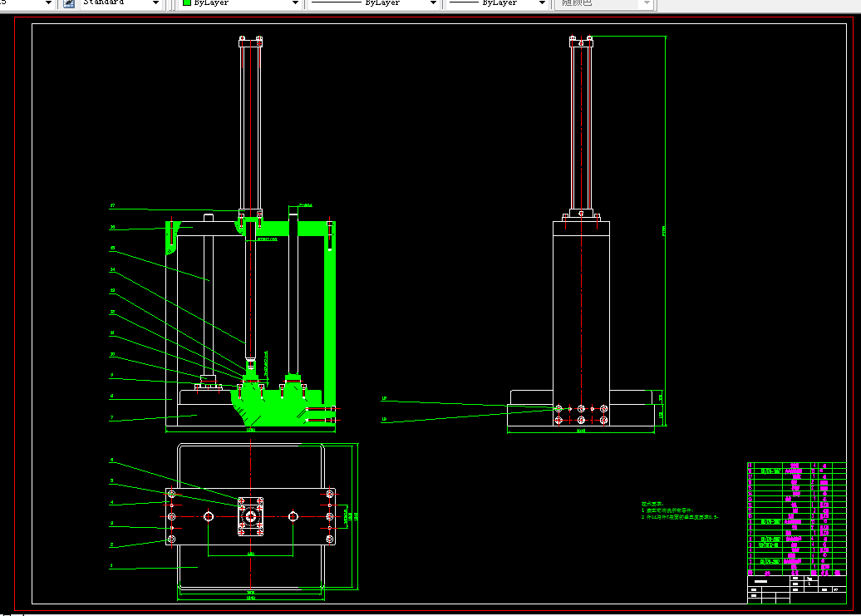Image resolution: width=861 pixels, height=616 pixels.
Task: Select the width dimension under the side view
Action: point(581,431)
